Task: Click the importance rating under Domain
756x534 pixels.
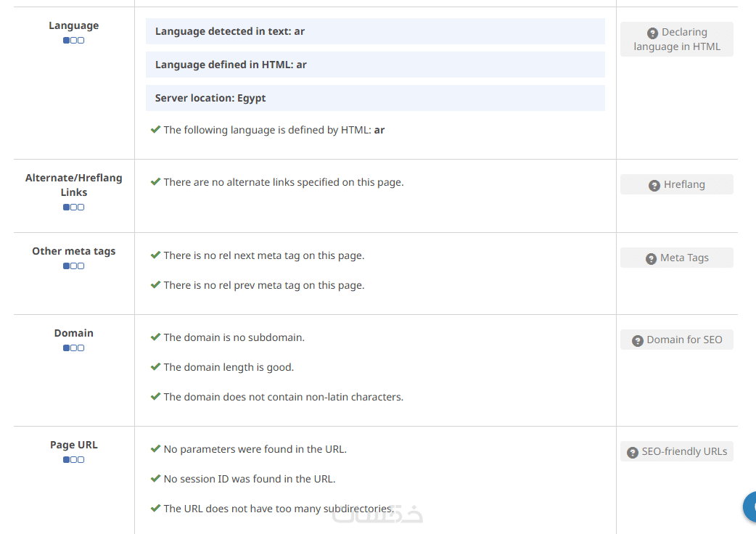Action: coord(73,348)
